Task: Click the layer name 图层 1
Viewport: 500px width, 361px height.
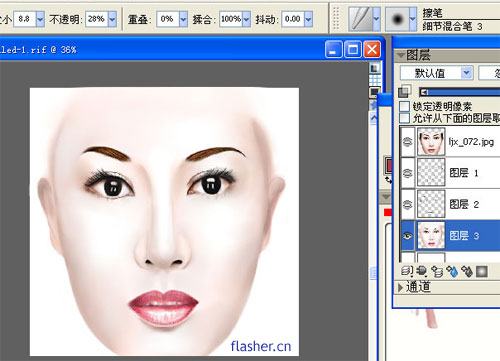Action: (464, 173)
